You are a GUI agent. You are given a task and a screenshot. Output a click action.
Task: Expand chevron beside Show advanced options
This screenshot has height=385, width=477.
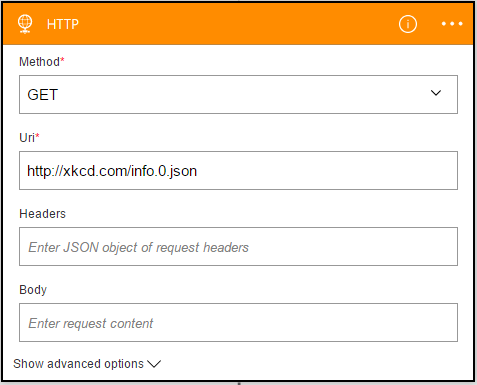(154, 364)
